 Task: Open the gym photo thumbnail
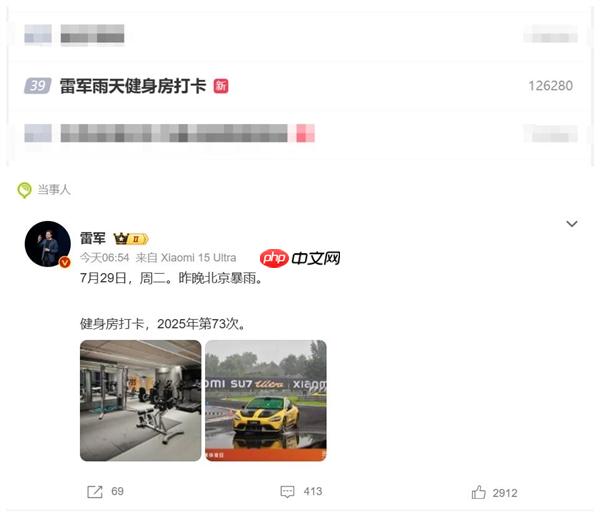(x=140, y=400)
